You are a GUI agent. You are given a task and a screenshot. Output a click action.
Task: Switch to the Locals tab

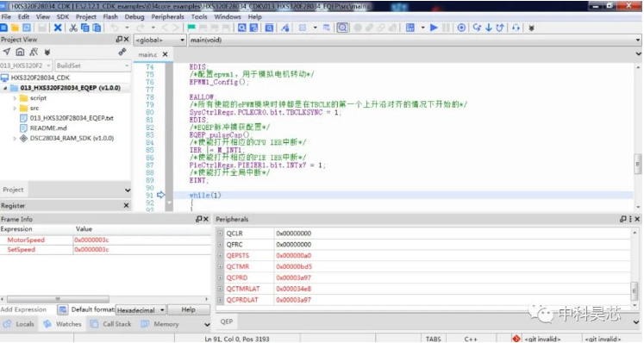(x=19, y=324)
